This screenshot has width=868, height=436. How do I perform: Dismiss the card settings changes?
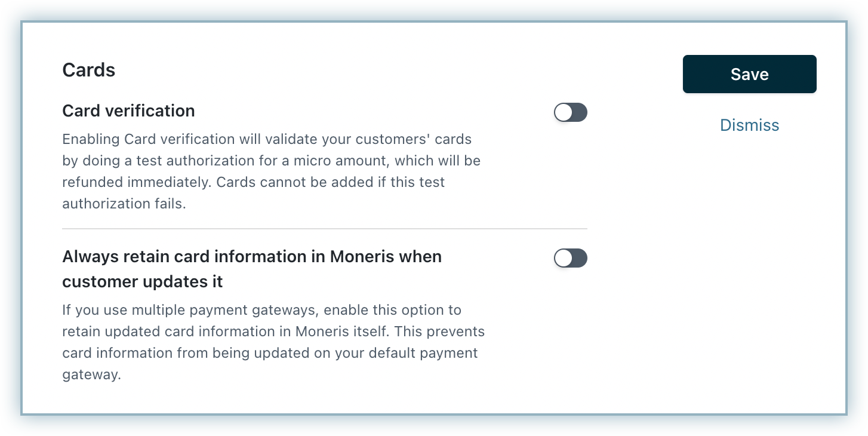click(749, 125)
